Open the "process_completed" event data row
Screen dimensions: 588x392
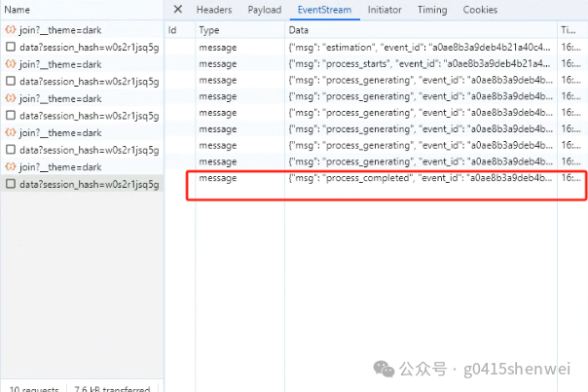420,178
